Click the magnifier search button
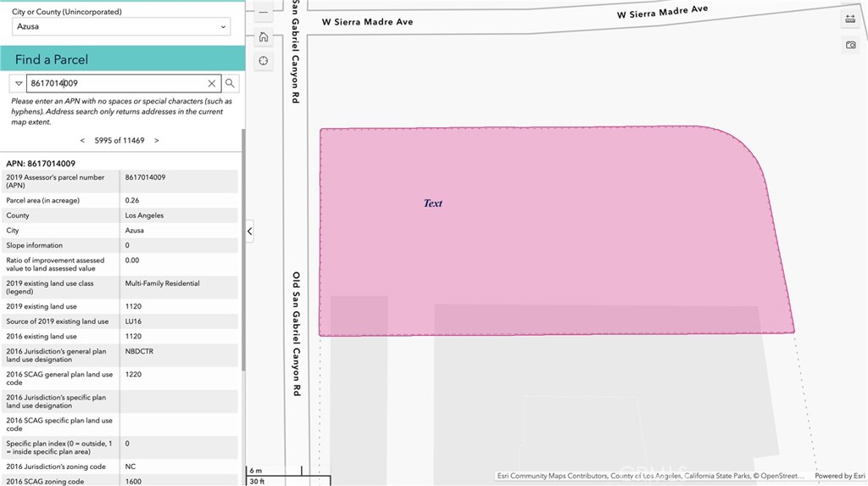 point(230,83)
